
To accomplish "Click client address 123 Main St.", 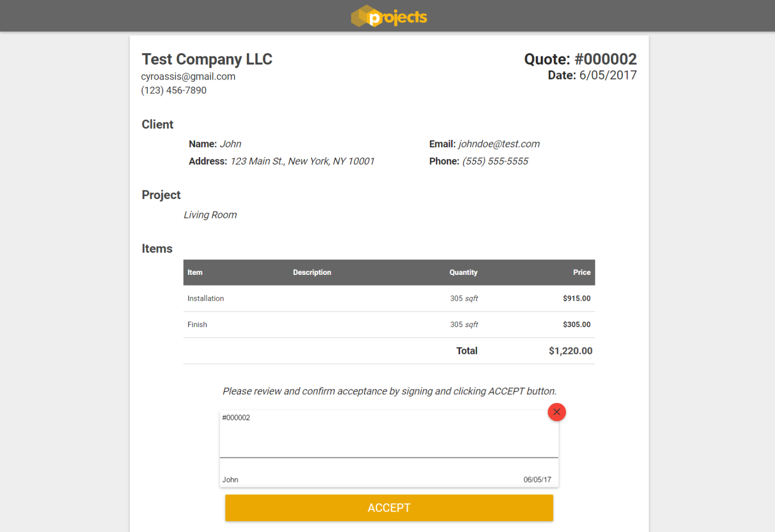I will [302, 161].
